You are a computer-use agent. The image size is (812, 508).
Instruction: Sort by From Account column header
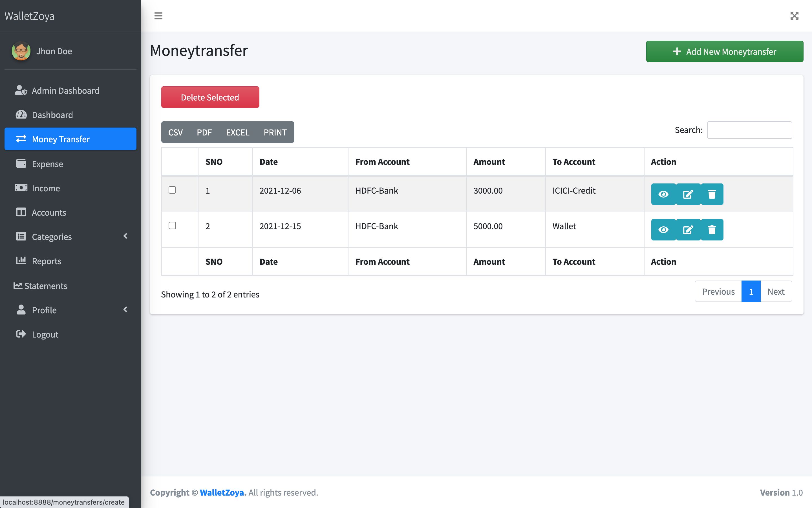(x=407, y=162)
